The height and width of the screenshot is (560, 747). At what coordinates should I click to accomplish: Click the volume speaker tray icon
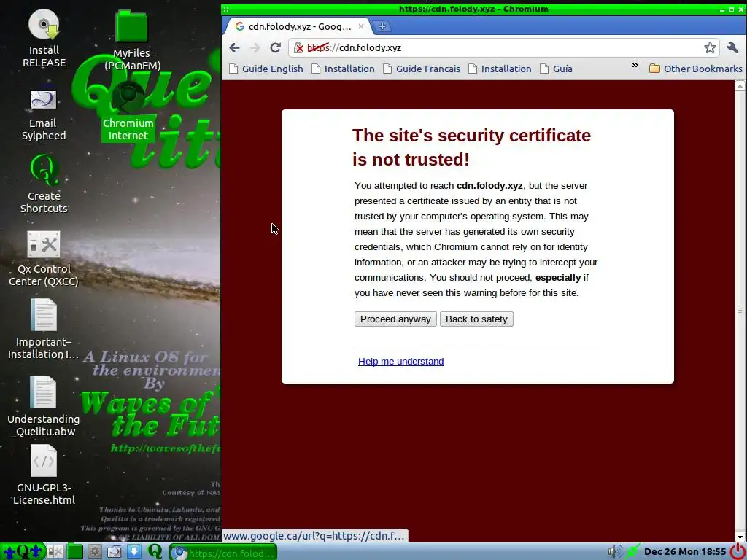point(615,552)
